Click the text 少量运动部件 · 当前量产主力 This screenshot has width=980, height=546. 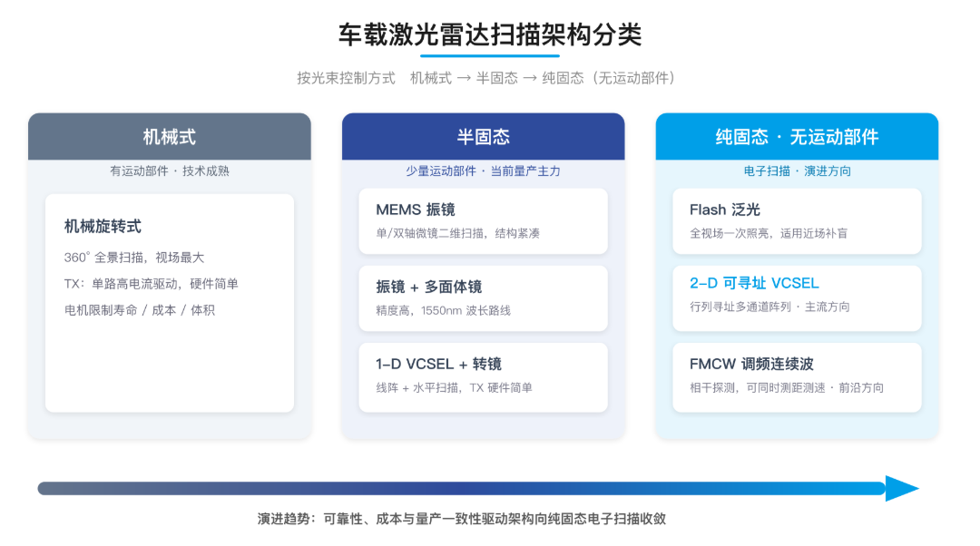[x=483, y=171]
